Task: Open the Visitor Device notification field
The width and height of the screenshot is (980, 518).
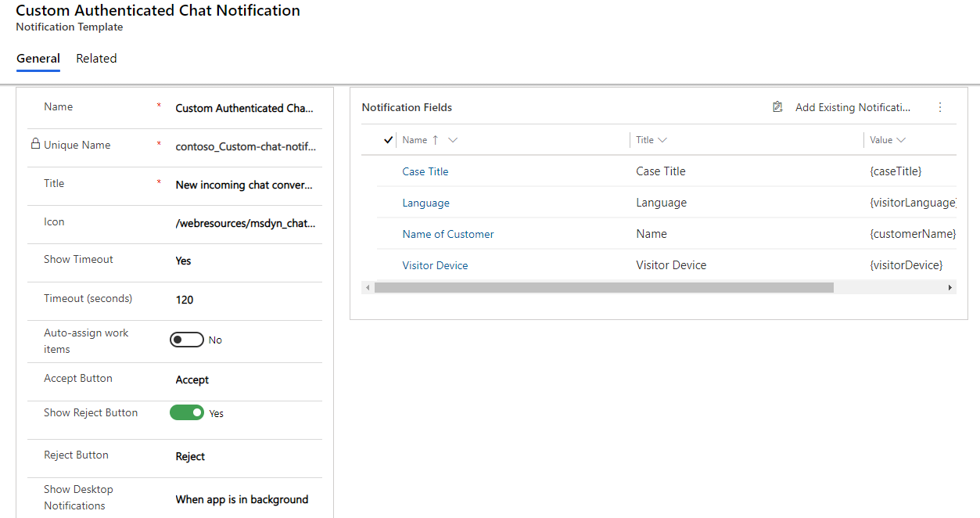Action: [x=435, y=264]
